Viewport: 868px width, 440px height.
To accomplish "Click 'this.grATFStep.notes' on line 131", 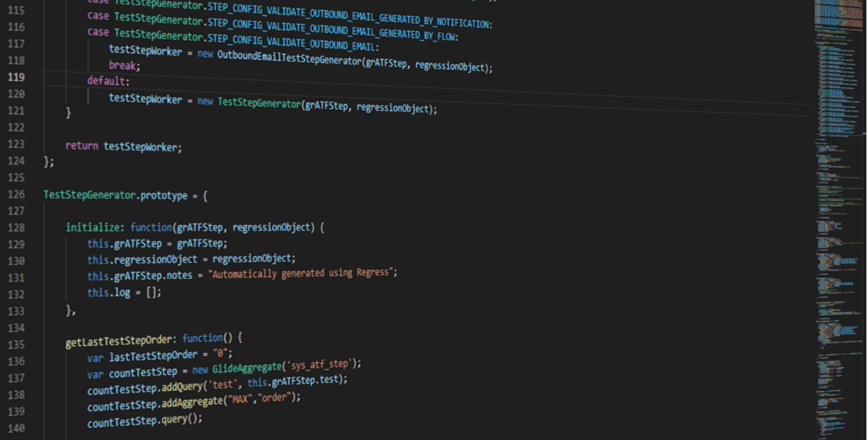I will (140, 276).
